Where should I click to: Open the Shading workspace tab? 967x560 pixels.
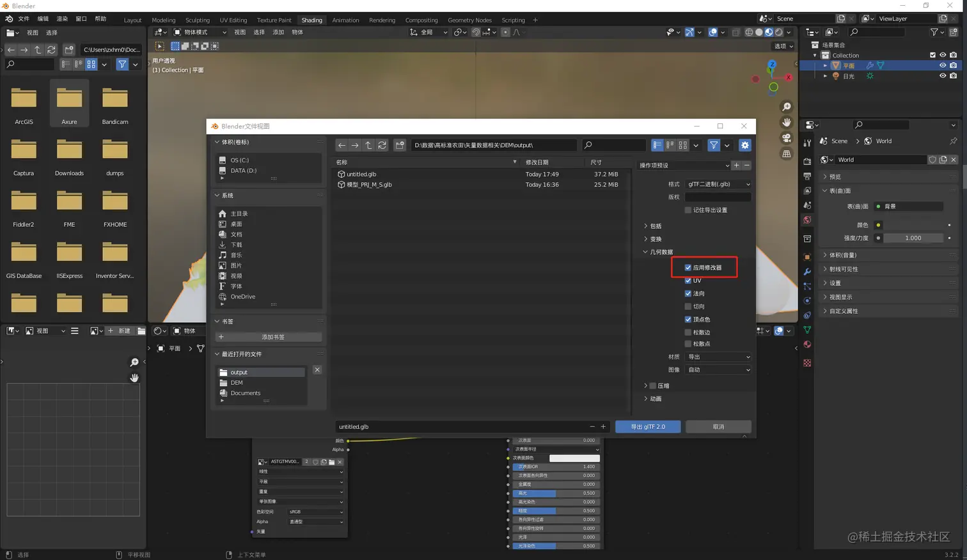[311, 20]
